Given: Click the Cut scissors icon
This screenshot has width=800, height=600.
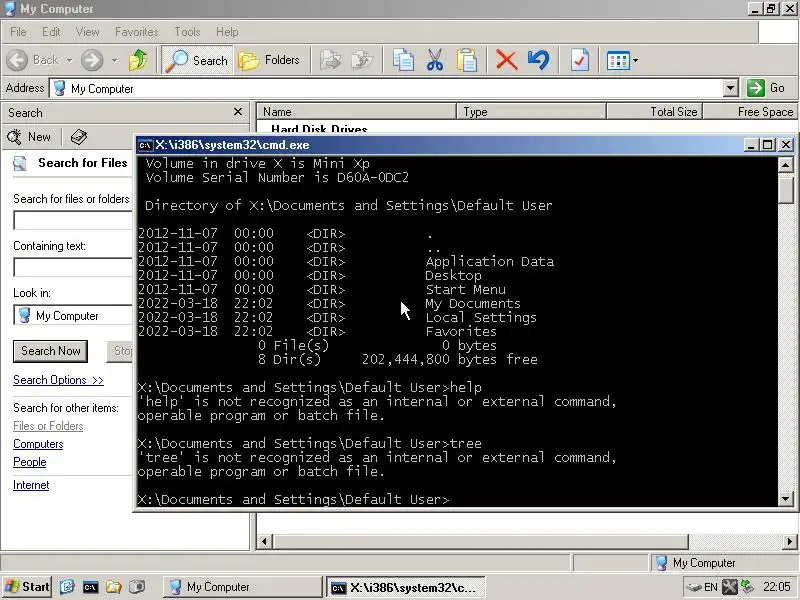Looking at the screenshot, I should click(x=435, y=60).
